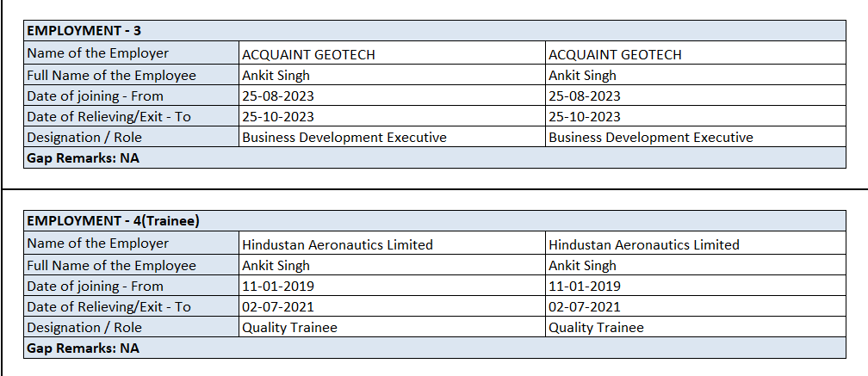Click middle-column 25-08-2023 joining date cell
The width and height of the screenshot is (868, 376).
278,96
